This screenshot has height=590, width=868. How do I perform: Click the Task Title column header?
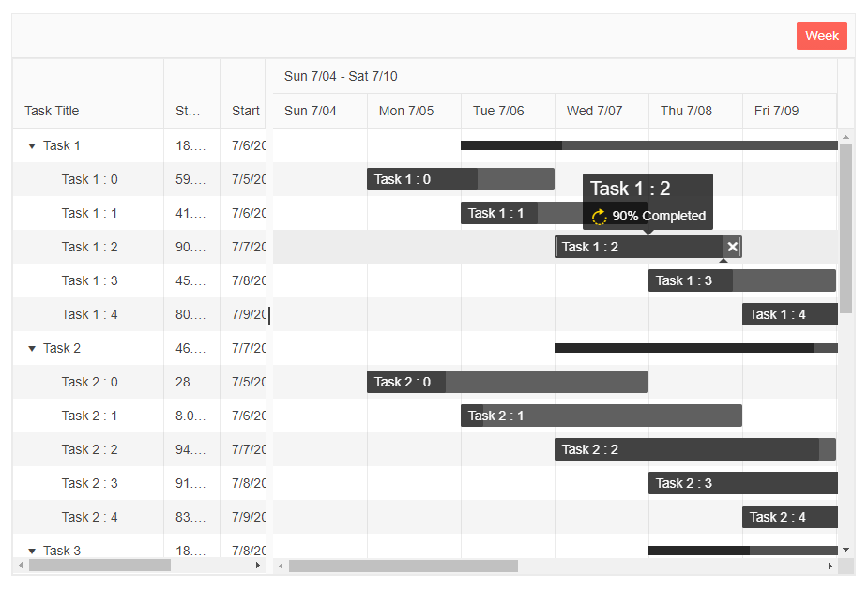click(x=52, y=111)
